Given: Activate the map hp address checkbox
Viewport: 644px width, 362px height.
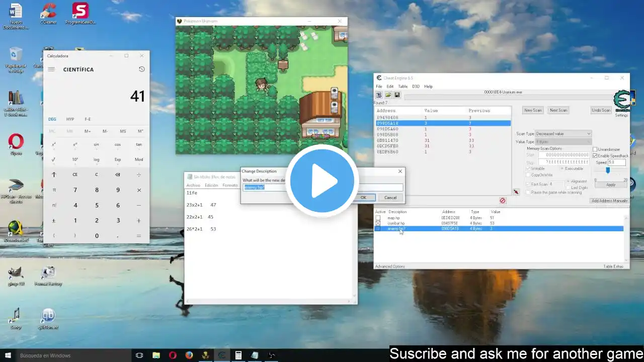Looking at the screenshot, I should [x=378, y=218].
